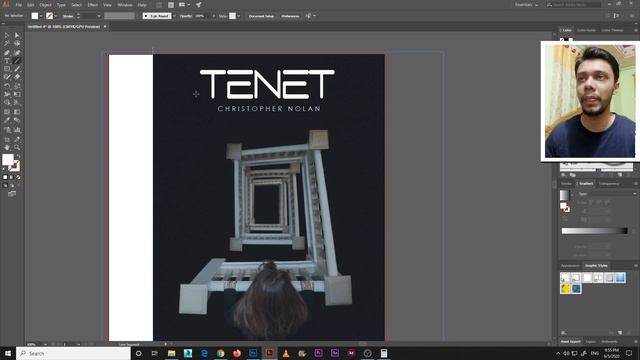Open the Window menu

pyautogui.click(x=124, y=5)
